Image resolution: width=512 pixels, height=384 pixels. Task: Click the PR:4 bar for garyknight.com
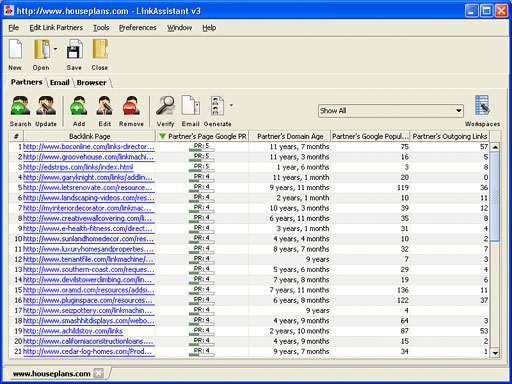[x=201, y=177]
